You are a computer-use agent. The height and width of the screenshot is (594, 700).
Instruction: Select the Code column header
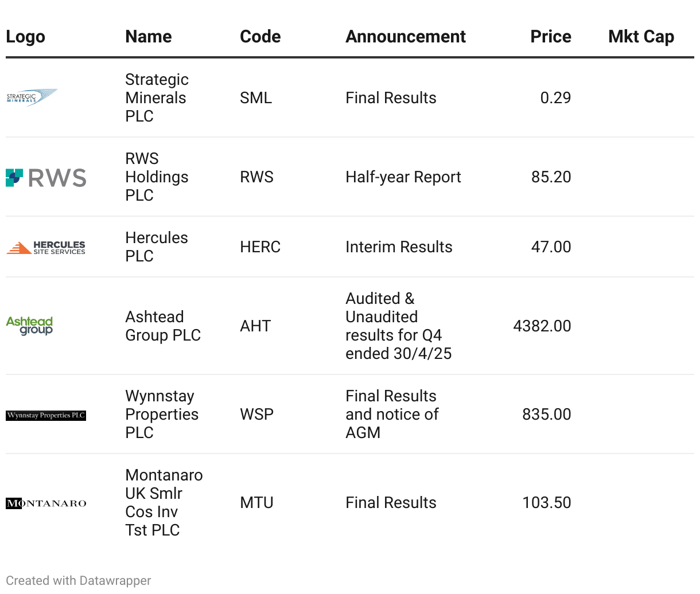point(260,37)
